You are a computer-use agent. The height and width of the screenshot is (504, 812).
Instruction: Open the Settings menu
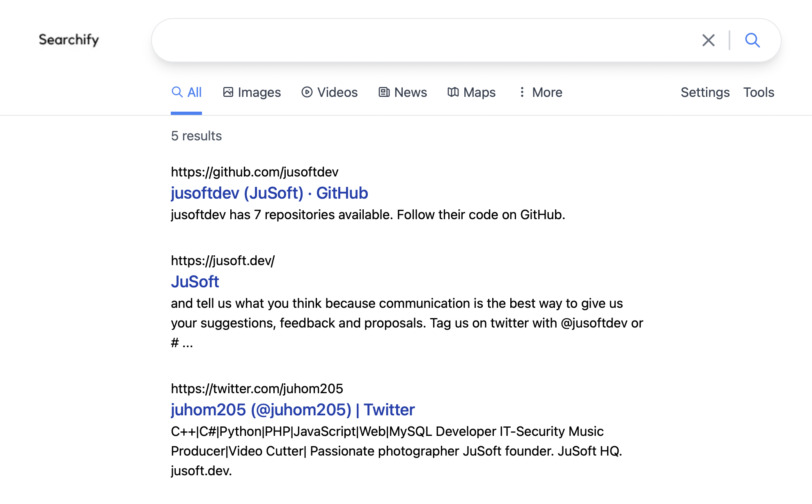[705, 92]
